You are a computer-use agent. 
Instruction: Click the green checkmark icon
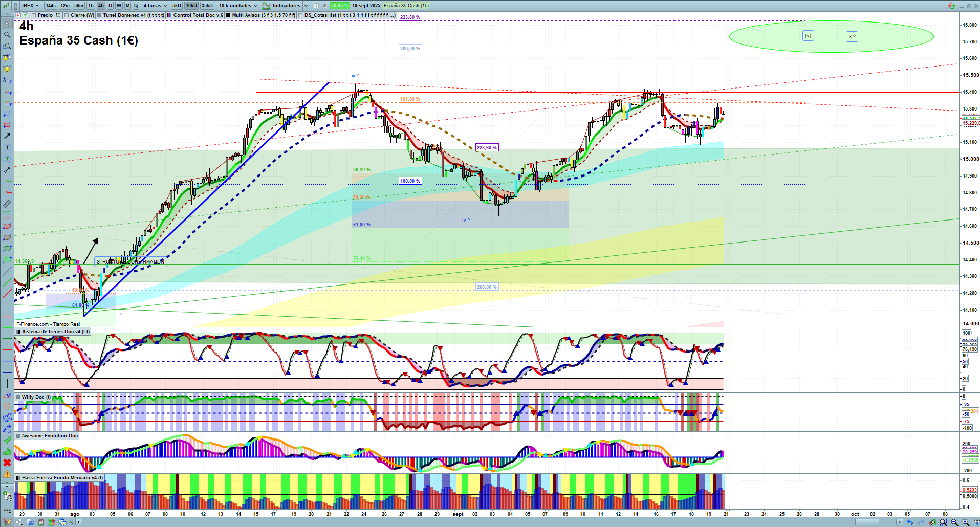(7, 440)
